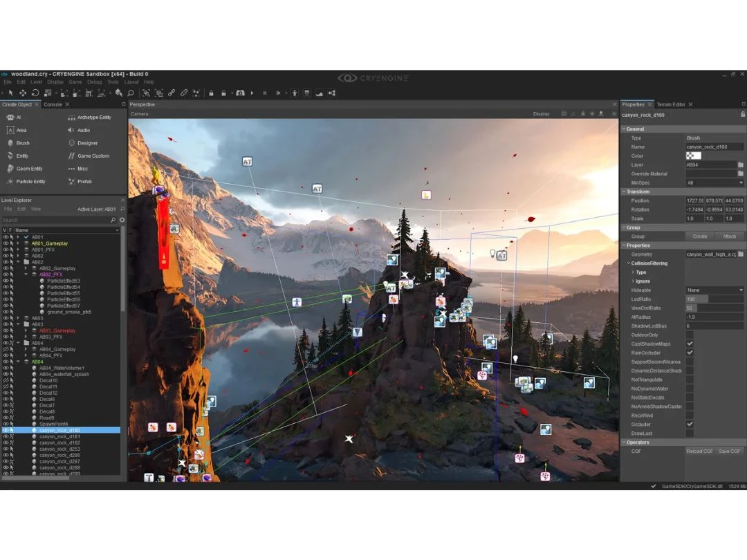Click the Reload CGF button
Screen dimensions: 747x560
click(699, 451)
